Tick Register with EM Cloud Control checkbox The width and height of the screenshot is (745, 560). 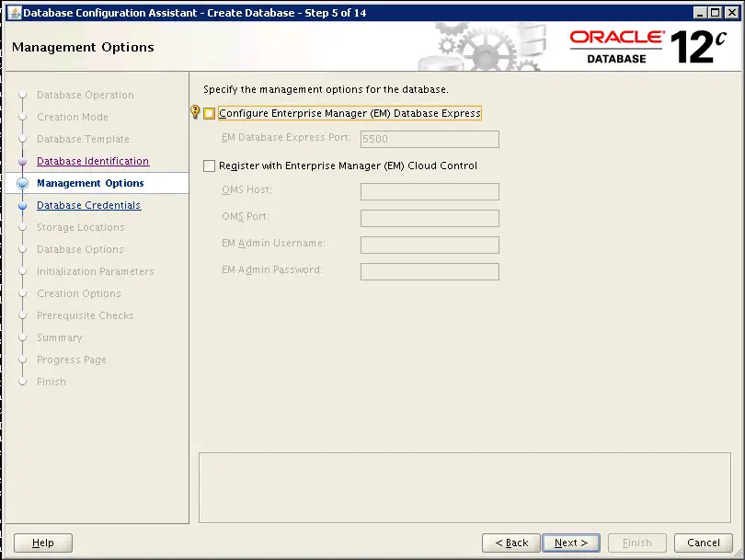[209, 166]
